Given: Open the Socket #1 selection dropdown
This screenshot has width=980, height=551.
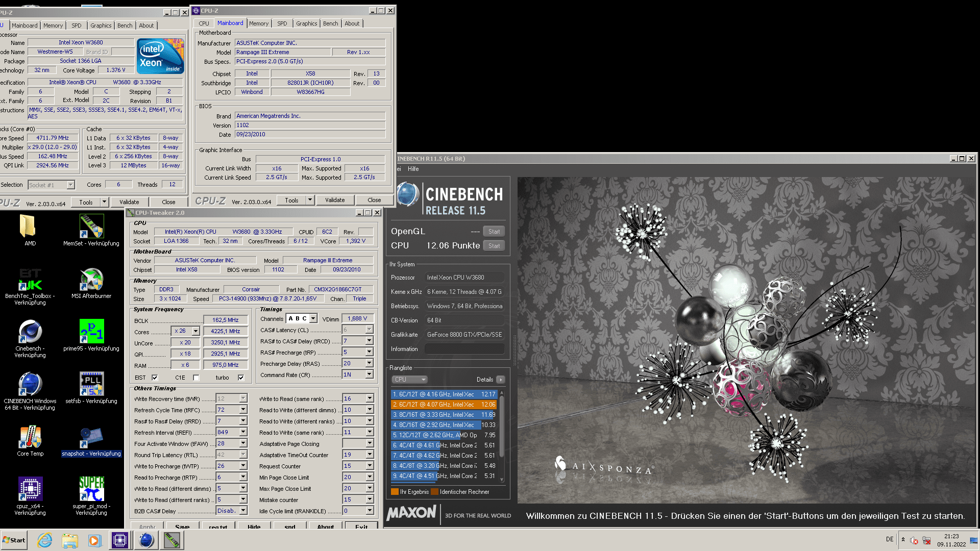Looking at the screenshot, I should click(x=71, y=185).
